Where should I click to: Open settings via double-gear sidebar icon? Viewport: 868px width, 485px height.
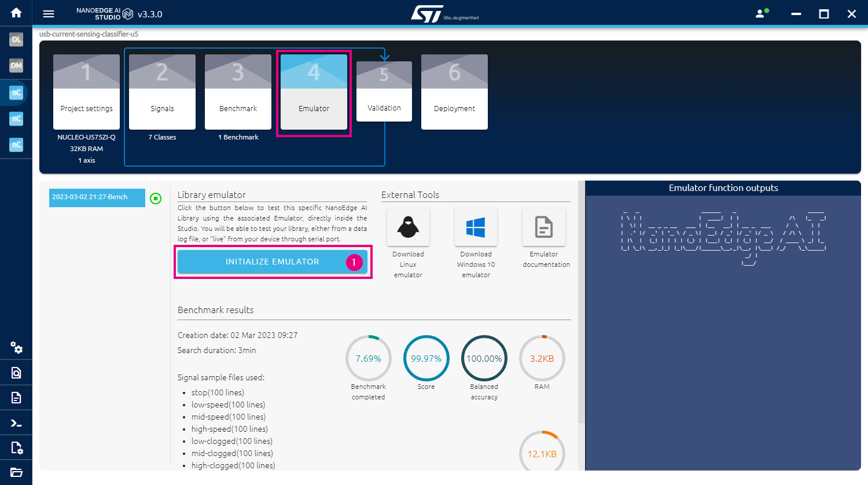pos(16,348)
